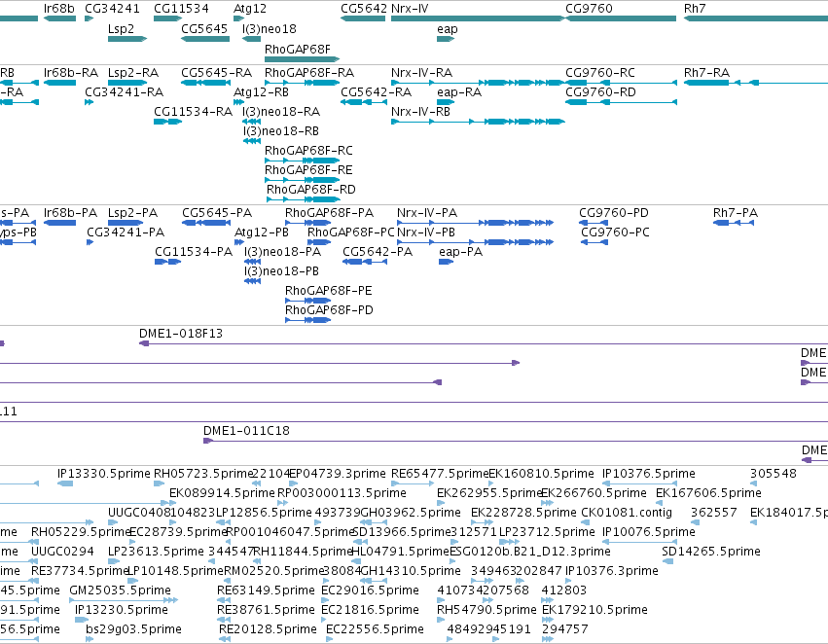Select the Rh7 gene label

[x=695, y=9]
